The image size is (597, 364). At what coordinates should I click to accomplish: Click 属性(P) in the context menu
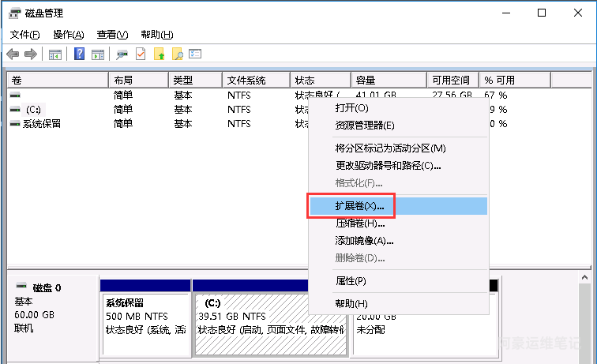(x=351, y=281)
